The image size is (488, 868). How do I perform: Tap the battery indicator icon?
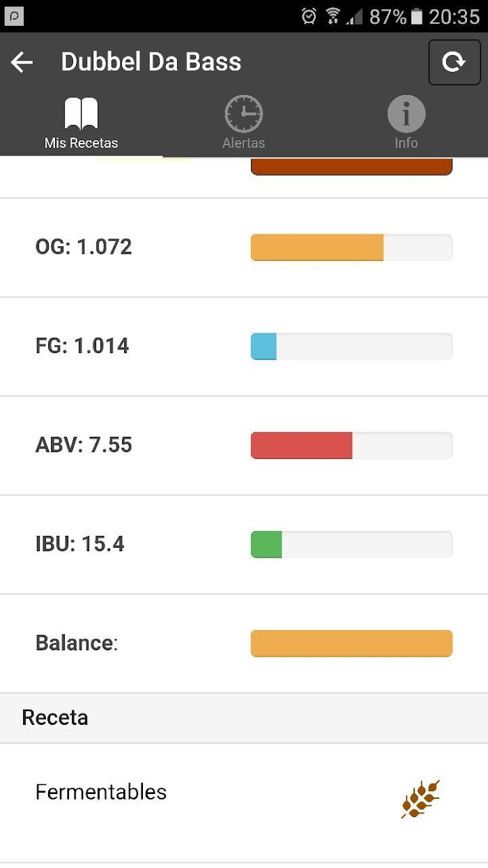(417, 16)
